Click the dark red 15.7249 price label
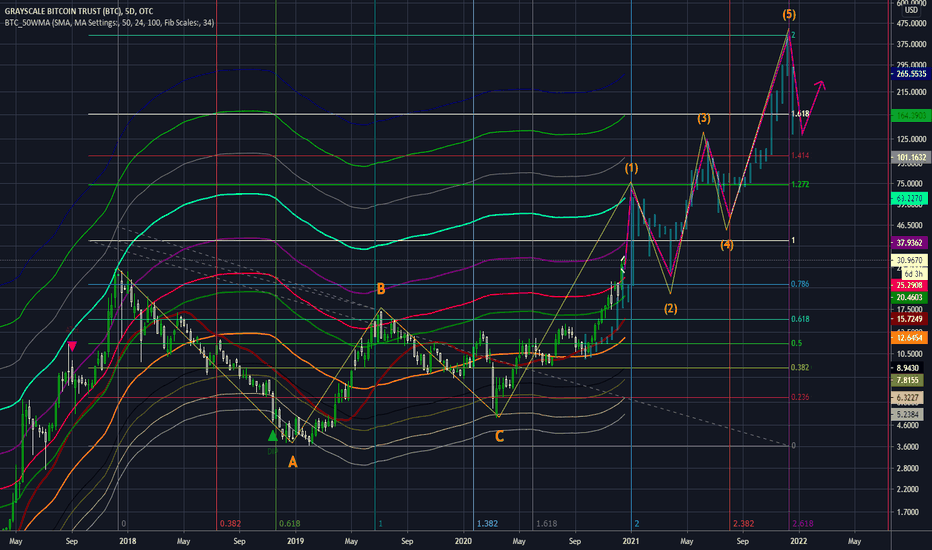Viewport: 932px width, 550px height. (x=911, y=319)
